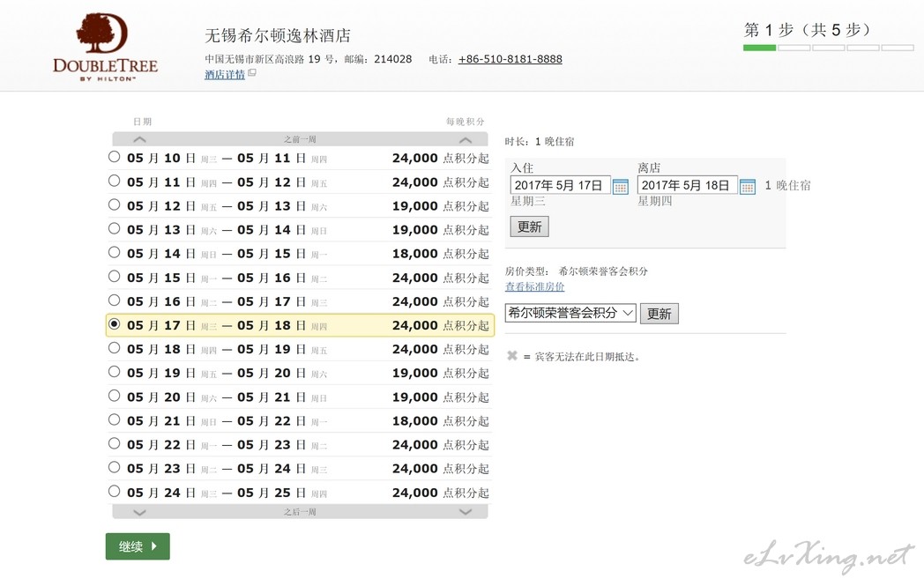Select the 05月15日 — 05月16日 radio option
Viewport: 924px width, 586px height.
point(115,276)
